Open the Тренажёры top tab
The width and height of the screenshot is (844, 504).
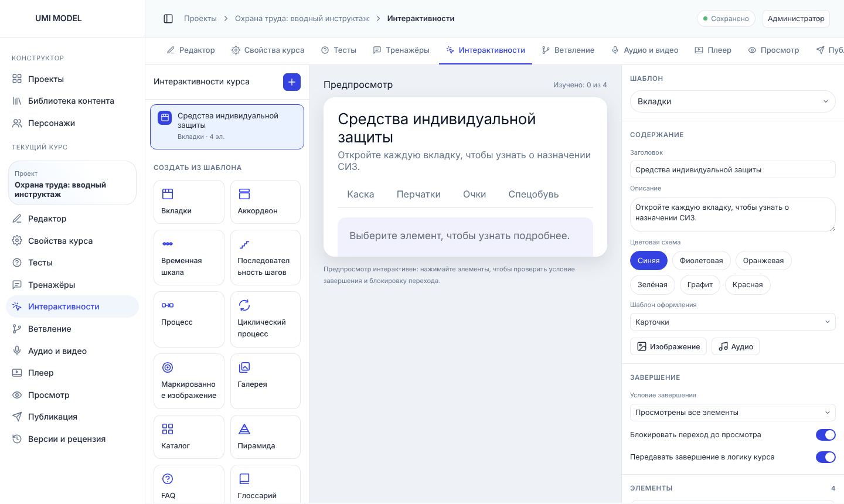coord(401,50)
